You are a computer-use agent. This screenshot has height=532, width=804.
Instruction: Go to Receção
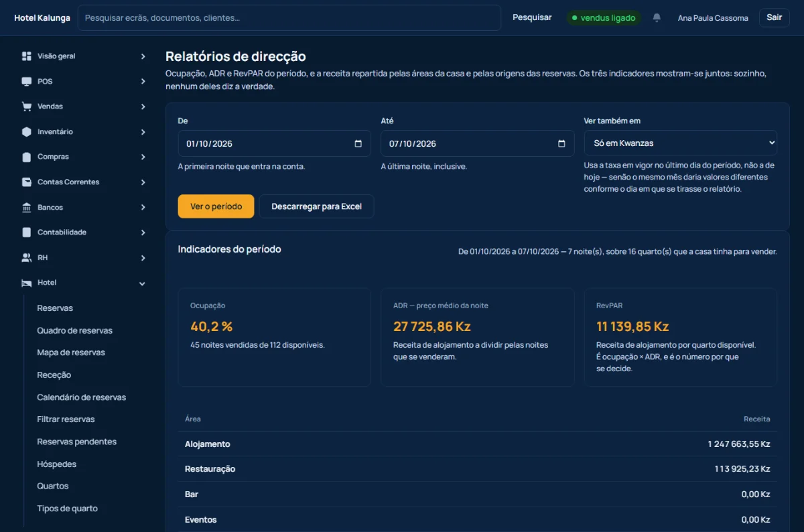pyautogui.click(x=54, y=375)
